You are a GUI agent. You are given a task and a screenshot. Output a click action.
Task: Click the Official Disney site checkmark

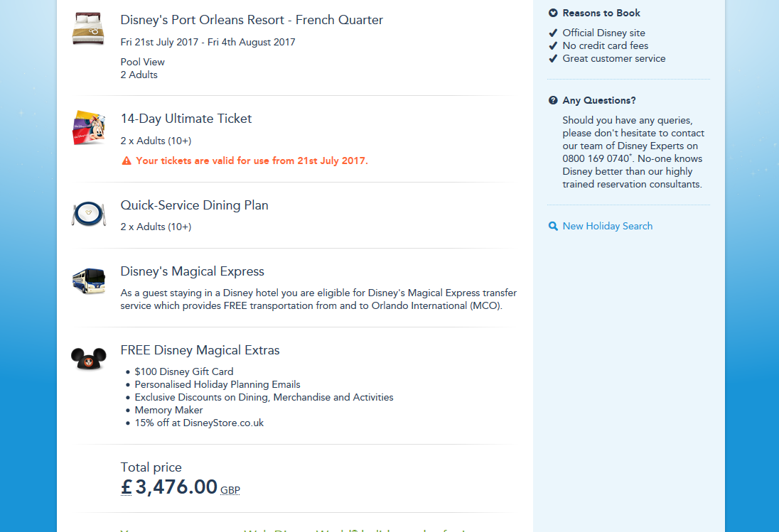click(x=553, y=33)
